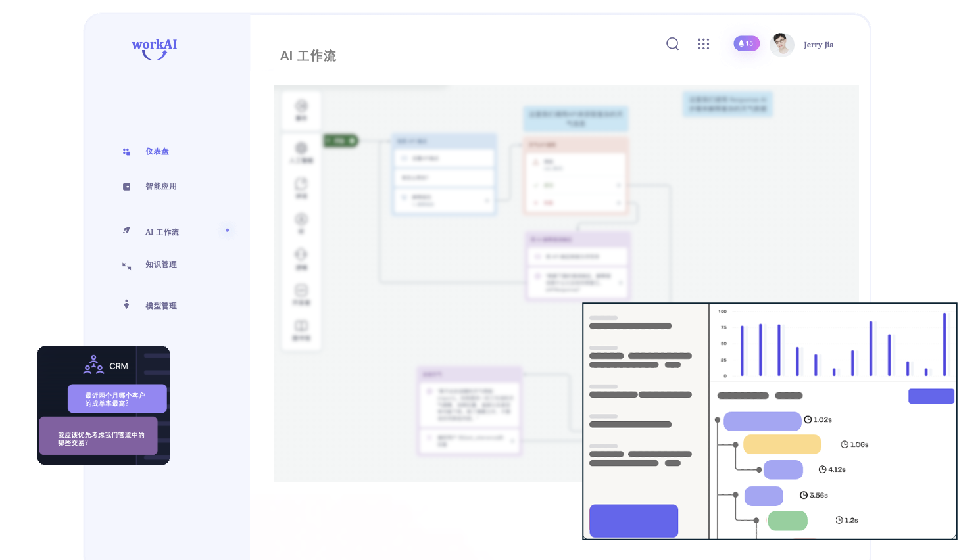This screenshot has height=560, width=980.
Task: Open 知识管理 in sidebar
Action: (161, 264)
